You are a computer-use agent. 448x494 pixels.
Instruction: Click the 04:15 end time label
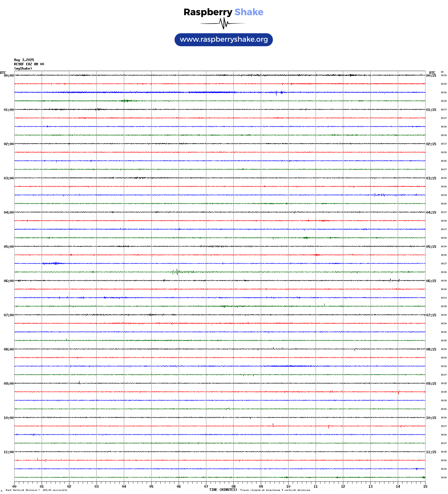[431, 212]
